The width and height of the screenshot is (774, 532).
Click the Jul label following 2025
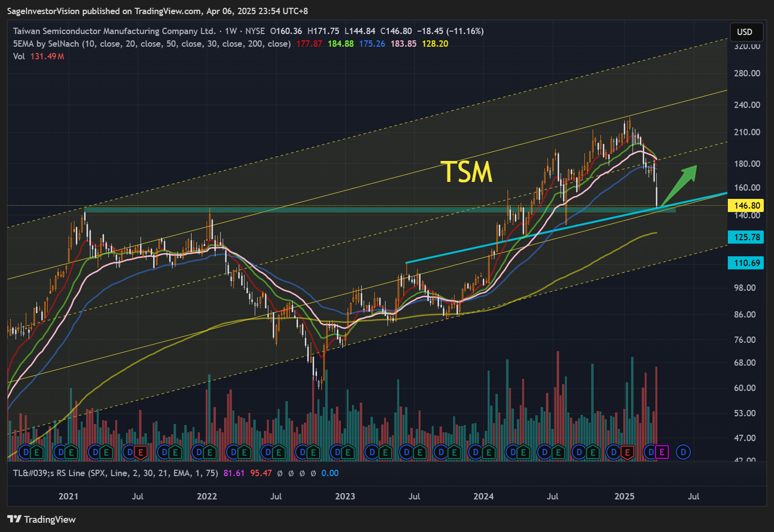694,497
